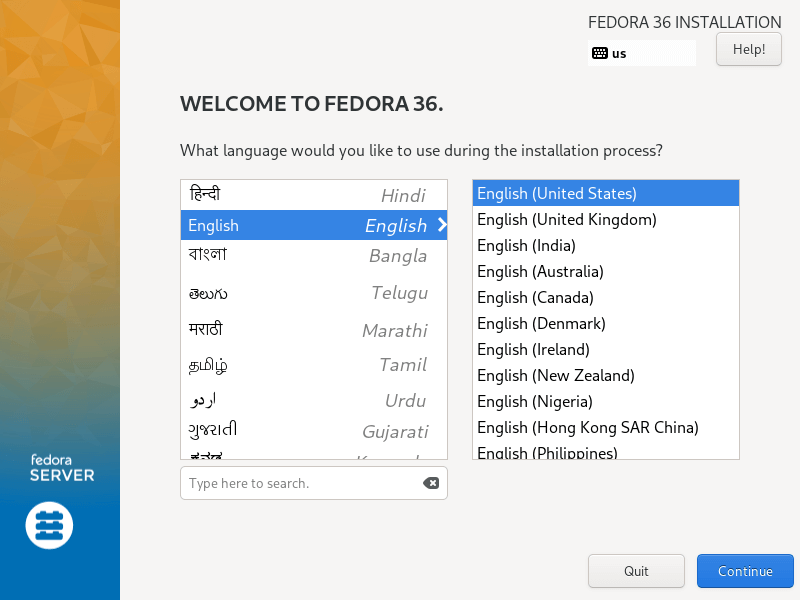This screenshot has width=800, height=600.
Task: Click the keyboard layout icon
Action: coord(600,53)
